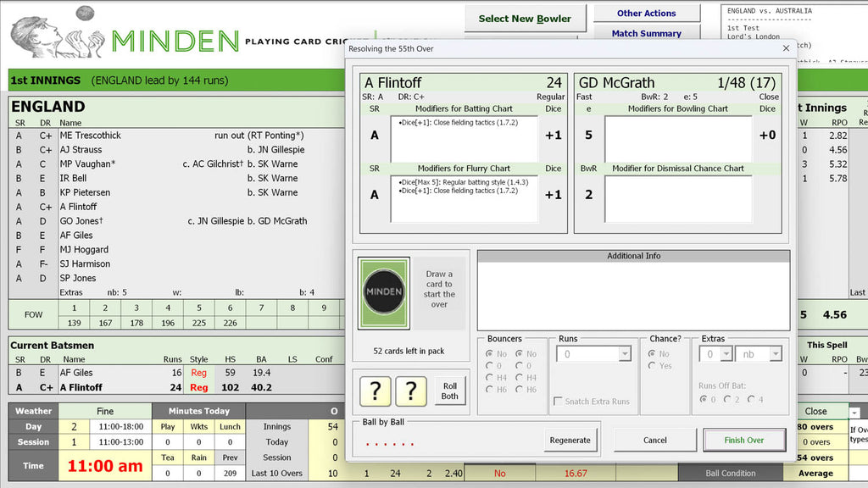
Task: Click MP Vaughan* in the scorecard
Action: pyautogui.click(x=87, y=164)
